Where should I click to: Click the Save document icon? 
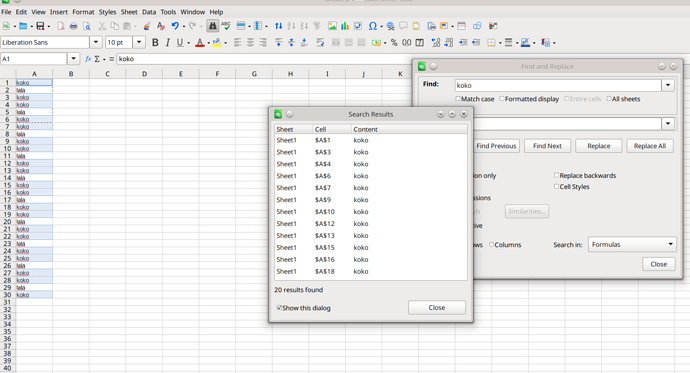(40, 26)
